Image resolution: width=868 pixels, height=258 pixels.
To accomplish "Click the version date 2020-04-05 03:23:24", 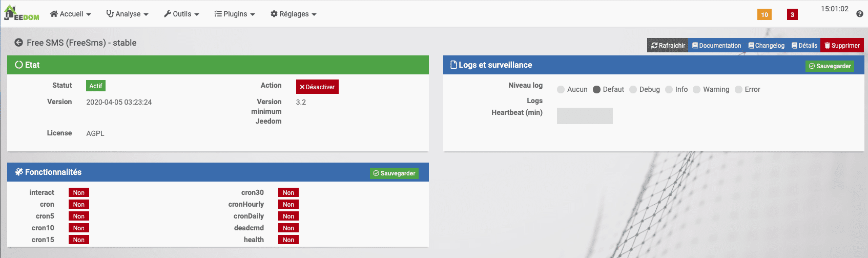I will click(119, 102).
